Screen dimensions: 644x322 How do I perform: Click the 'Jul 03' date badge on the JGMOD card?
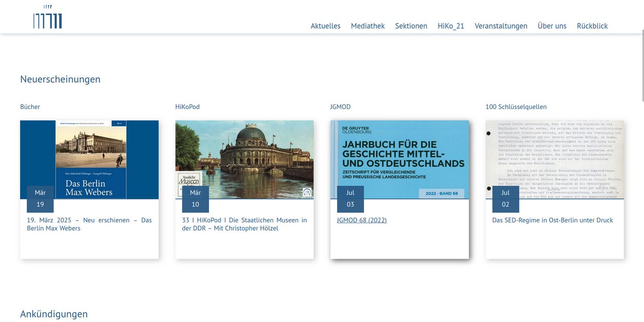tap(351, 198)
